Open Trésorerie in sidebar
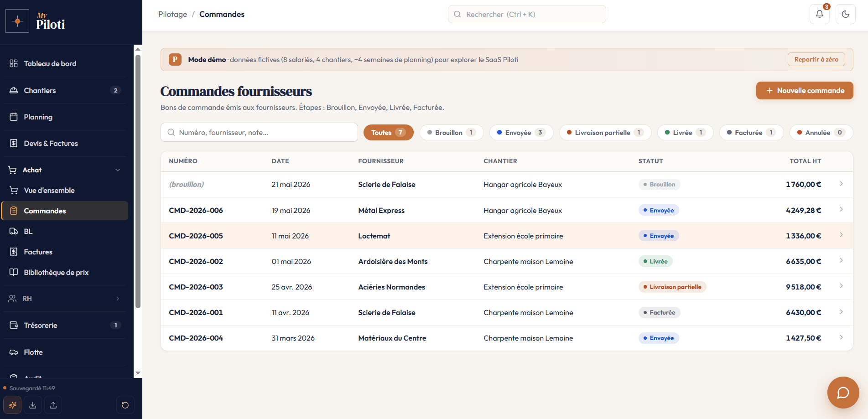Viewport: 868px width, 419px height. pos(65,325)
